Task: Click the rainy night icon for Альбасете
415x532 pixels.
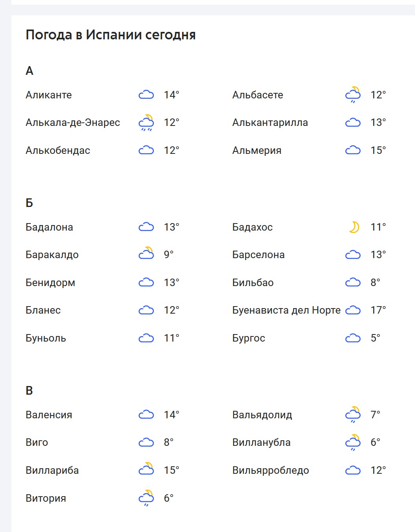Action: click(353, 95)
